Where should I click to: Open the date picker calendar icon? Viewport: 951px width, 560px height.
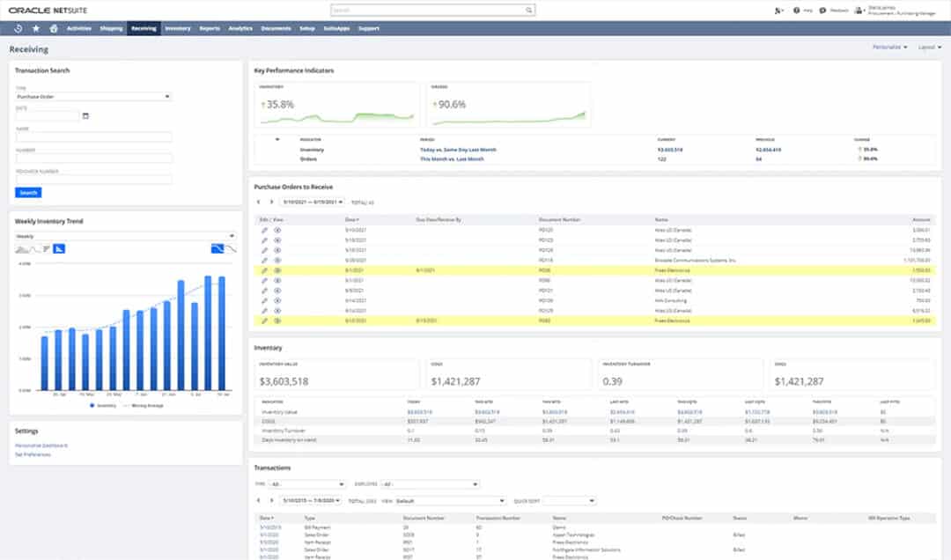tap(85, 115)
